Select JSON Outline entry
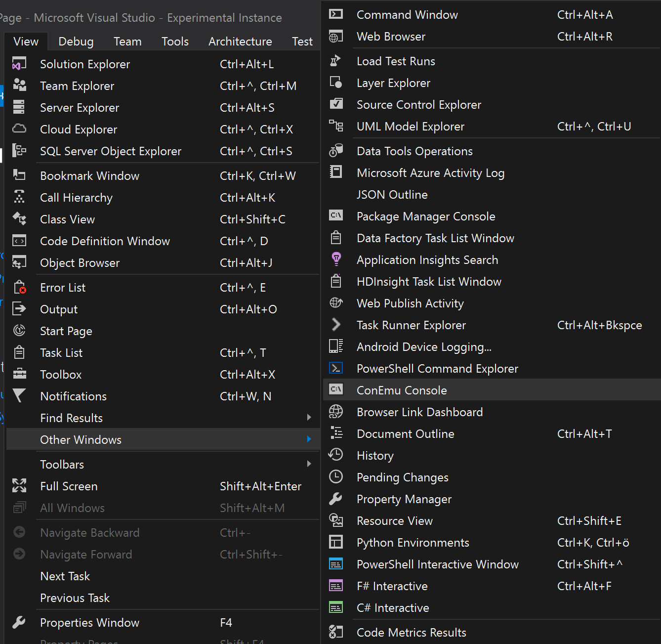Viewport: 661px width, 644px height. click(492, 195)
